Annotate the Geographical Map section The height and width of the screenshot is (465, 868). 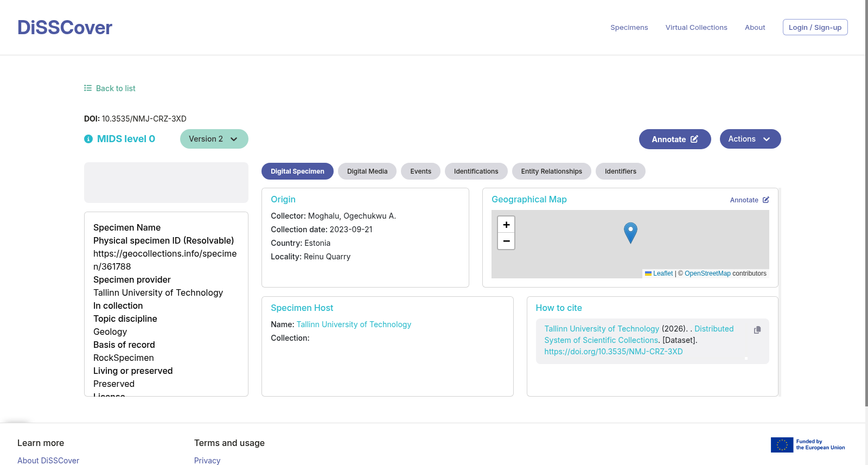point(750,200)
